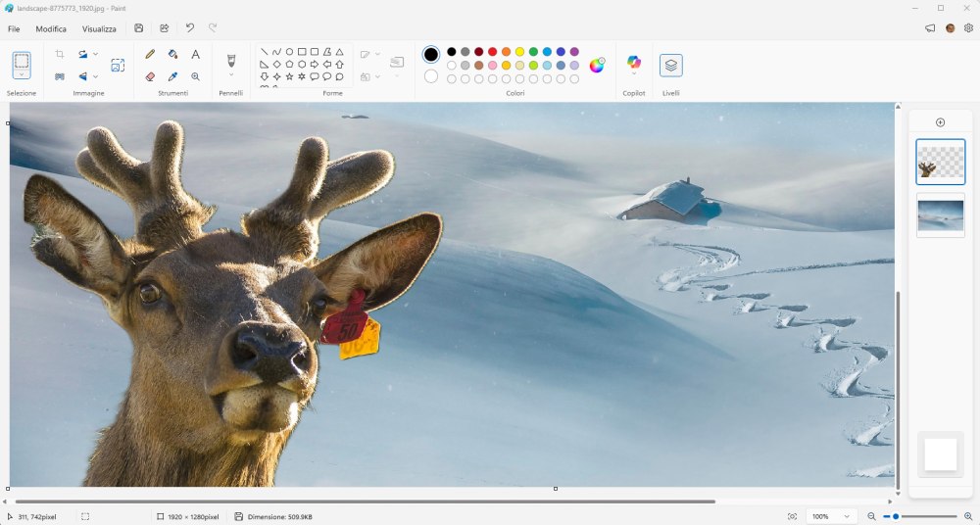
Task: Select the triangle shape
Action: pyautogui.click(x=339, y=52)
